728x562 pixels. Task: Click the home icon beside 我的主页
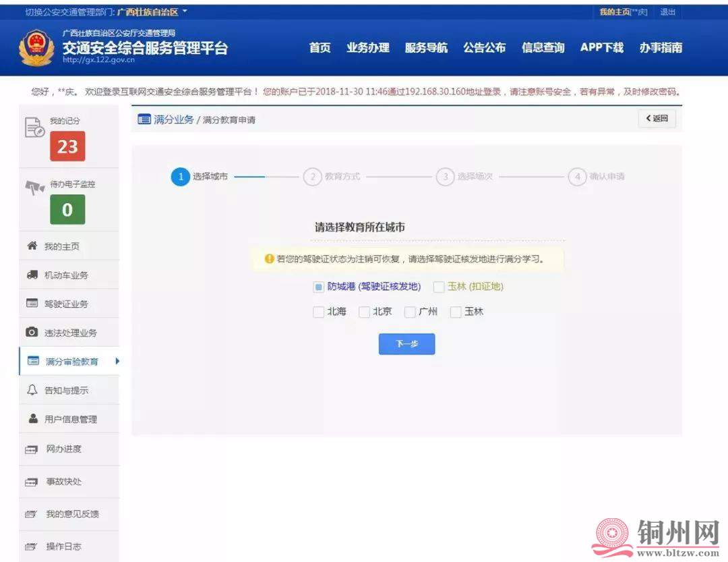32,246
